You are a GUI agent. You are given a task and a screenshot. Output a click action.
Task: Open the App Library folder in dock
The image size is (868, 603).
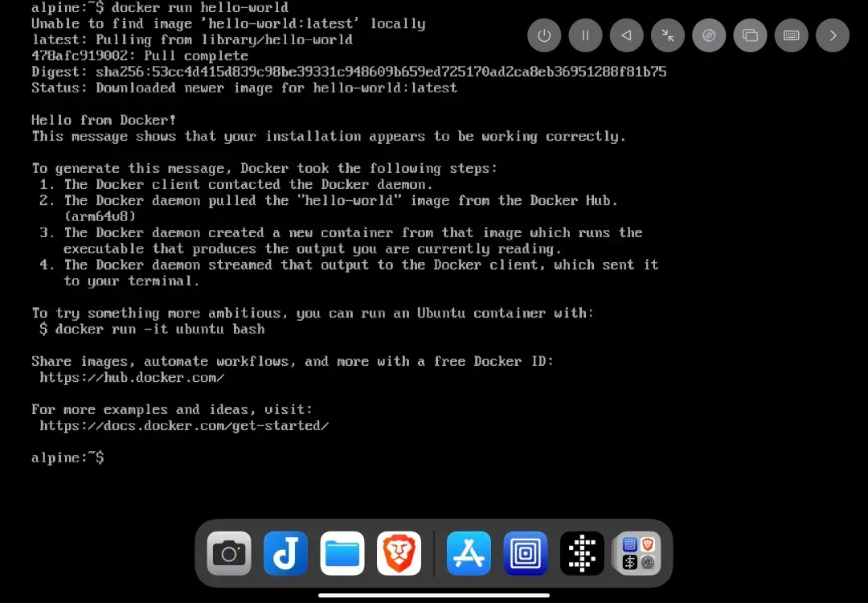(x=638, y=553)
